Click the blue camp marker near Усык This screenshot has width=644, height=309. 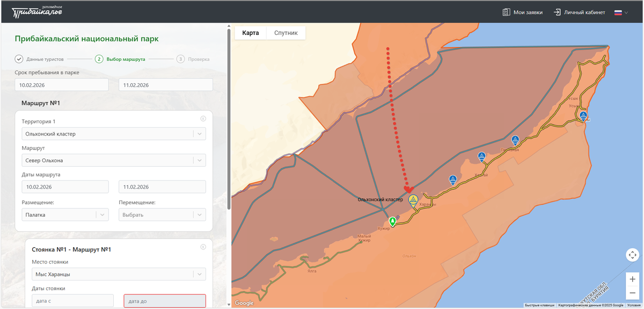583,115
